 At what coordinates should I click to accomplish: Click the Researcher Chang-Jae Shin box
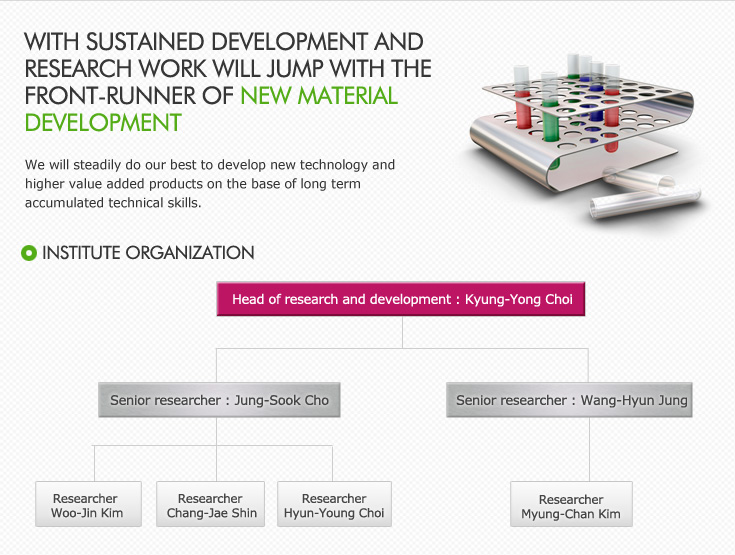210,504
